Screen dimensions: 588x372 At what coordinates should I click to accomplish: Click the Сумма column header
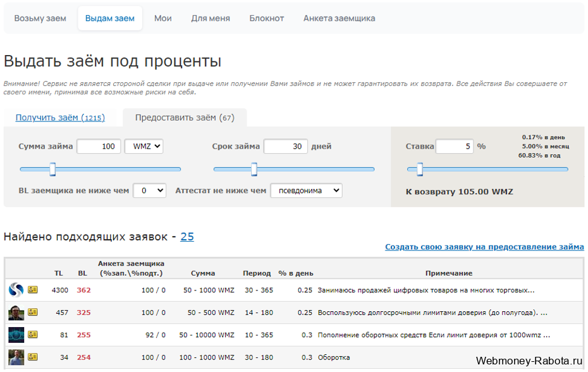point(203,273)
